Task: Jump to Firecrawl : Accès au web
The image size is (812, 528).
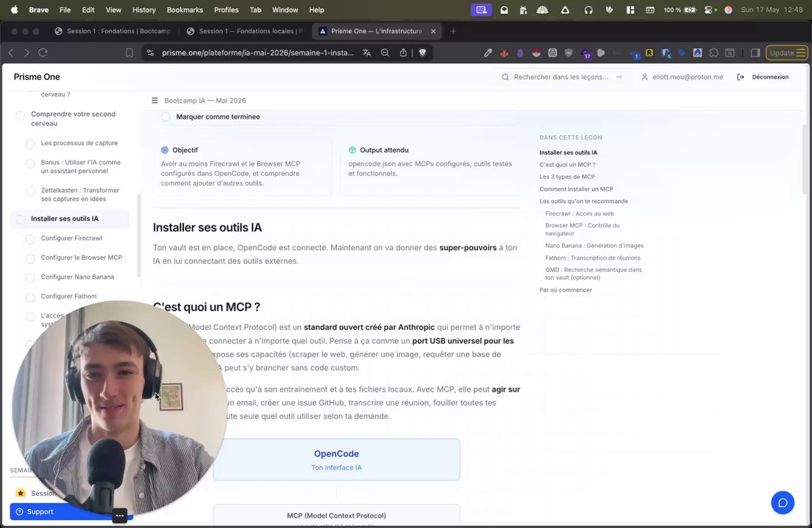Action: click(580, 213)
